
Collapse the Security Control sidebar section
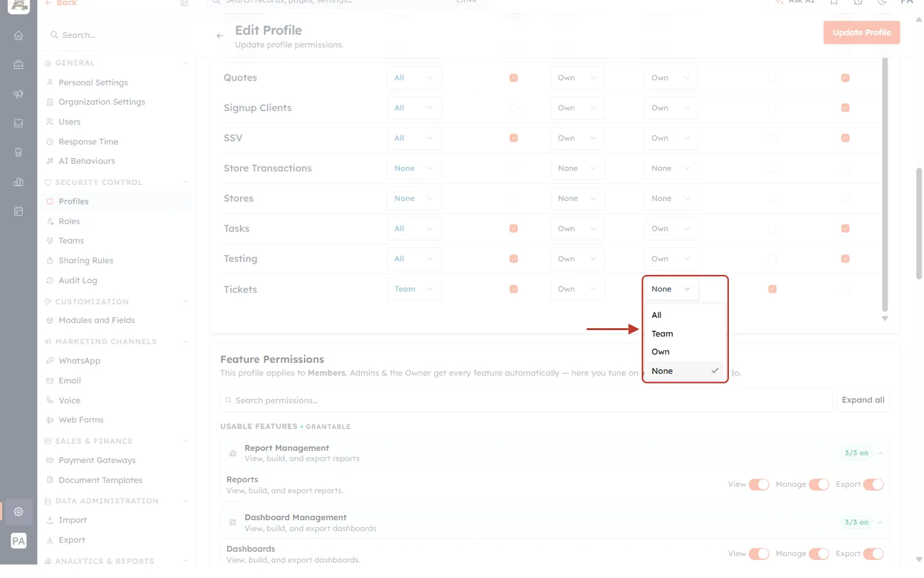click(x=185, y=182)
